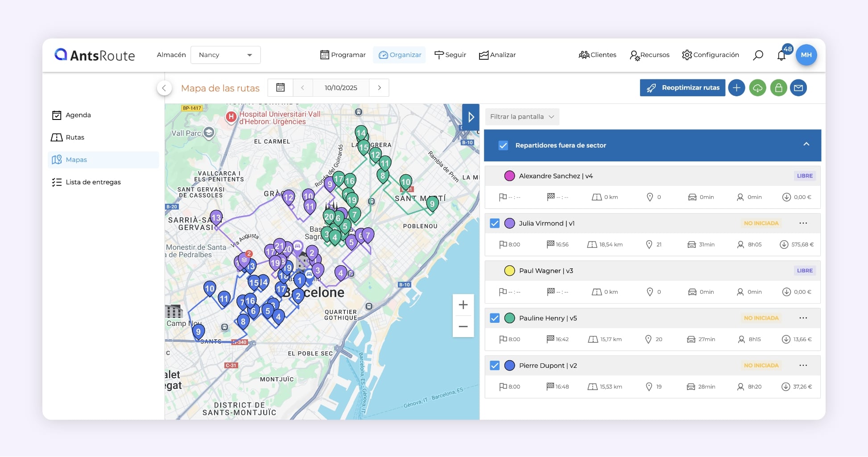Click the green padlock lock icon
Viewport: 868px width, 457px height.
click(778, 88)
